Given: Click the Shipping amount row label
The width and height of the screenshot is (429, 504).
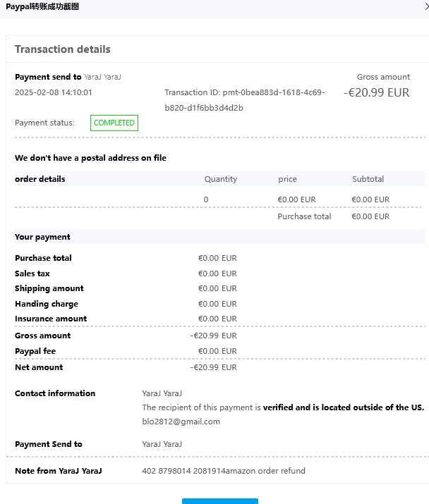Looking at the screenshot, I should (49, 288).
